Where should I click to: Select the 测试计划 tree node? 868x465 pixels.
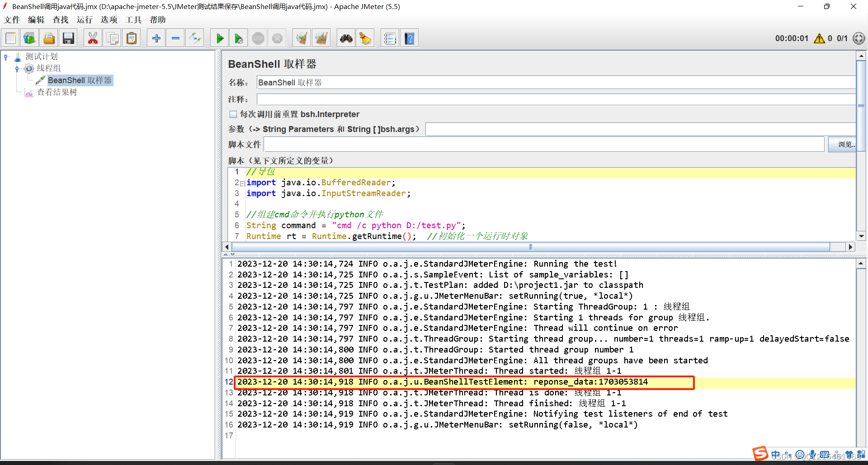[x=41, y=56]
